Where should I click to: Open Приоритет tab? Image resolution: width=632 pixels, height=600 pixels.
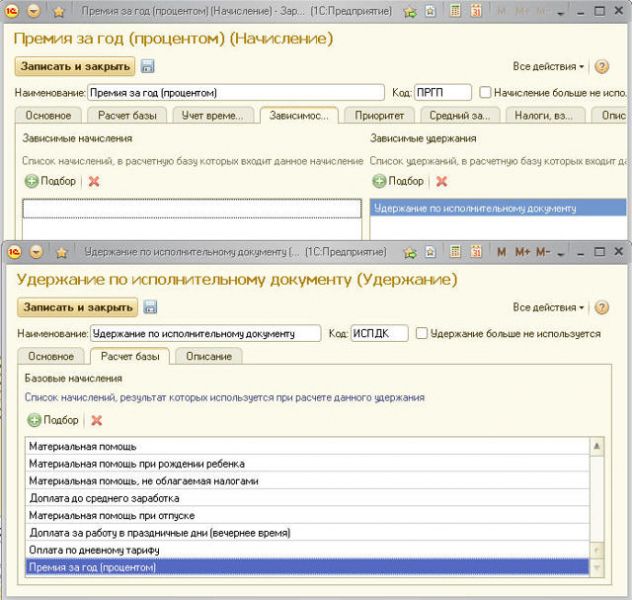[379, 116]
